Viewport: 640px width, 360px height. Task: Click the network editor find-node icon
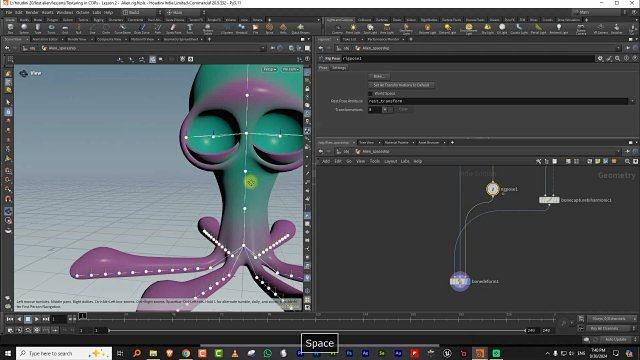tap(627, 161)
